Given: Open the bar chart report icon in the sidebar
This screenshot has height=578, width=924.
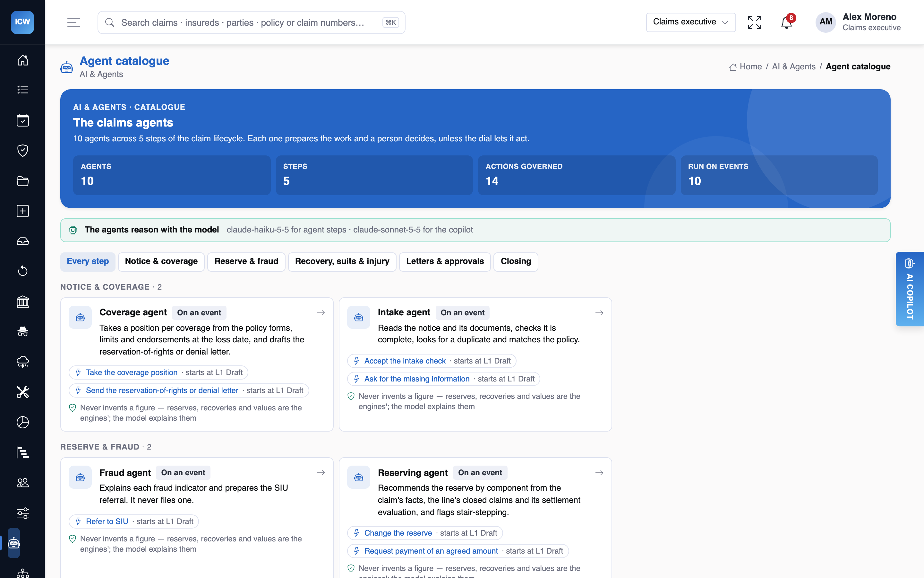Looking at the screenshot, I should pyautogui.click(x=22, y=452).
